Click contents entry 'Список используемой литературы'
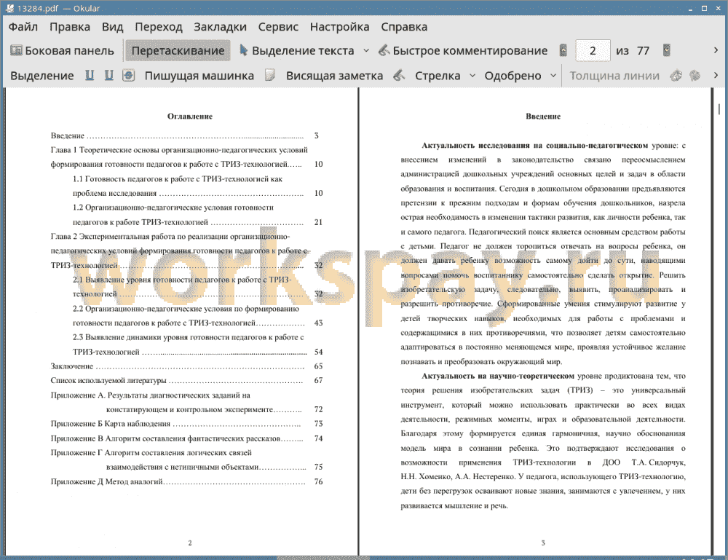728x560 pixels. click(108, 380)
